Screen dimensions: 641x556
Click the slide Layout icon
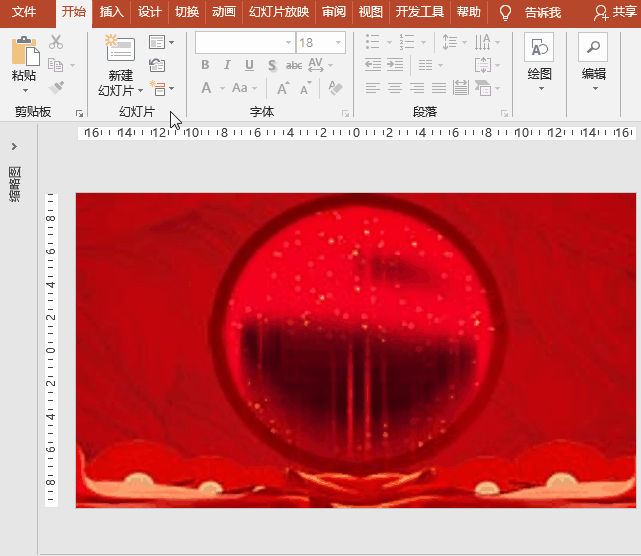157,42
